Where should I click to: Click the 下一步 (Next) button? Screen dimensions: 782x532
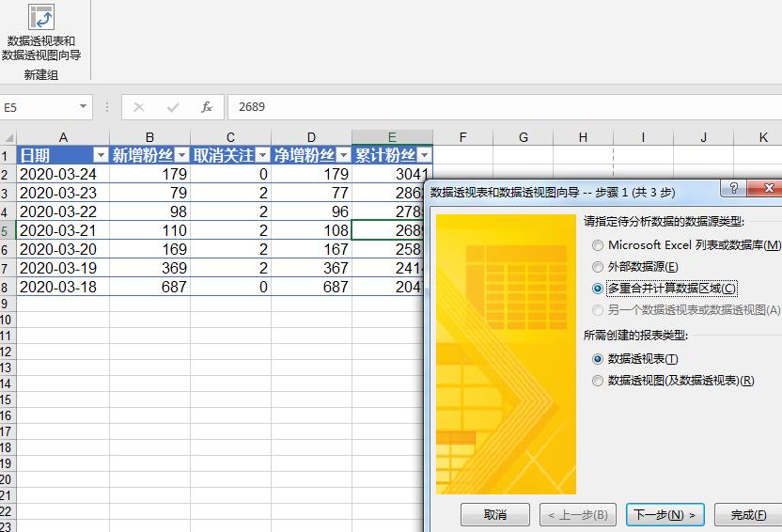point(665,514)
